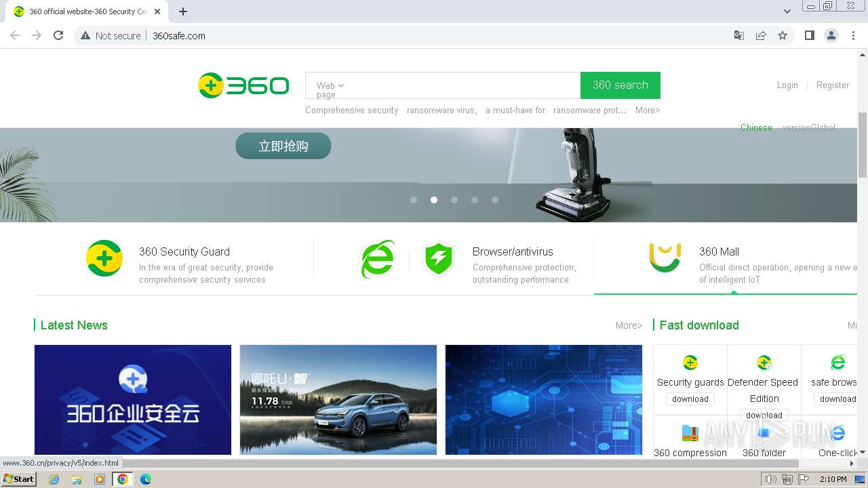Viewport: 868px width, 488px height.
Task: Click the address bar showing 360safe.com
Action: 434,35
